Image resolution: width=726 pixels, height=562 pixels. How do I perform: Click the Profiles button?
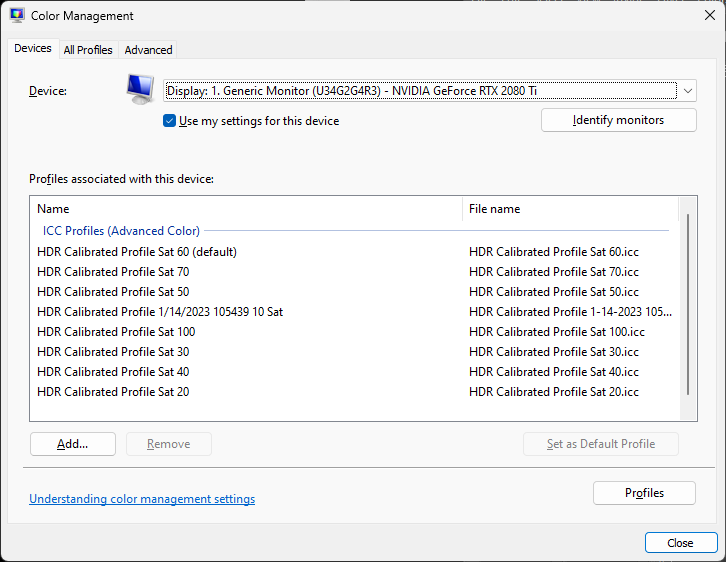[644, 493]
